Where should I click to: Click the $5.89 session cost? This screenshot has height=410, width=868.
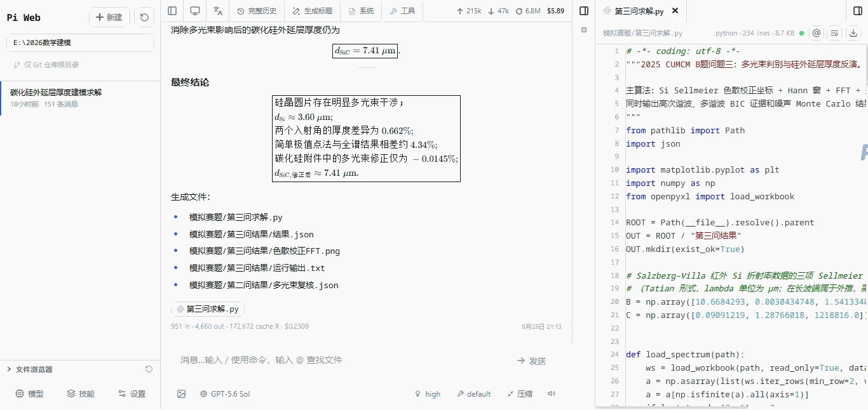tap(555, 11)
